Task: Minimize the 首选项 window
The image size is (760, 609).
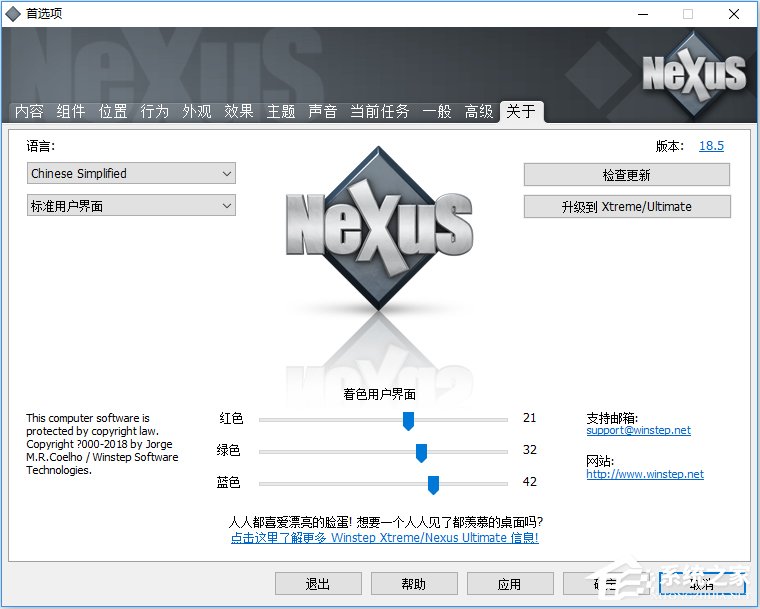Action: (643, 14)
